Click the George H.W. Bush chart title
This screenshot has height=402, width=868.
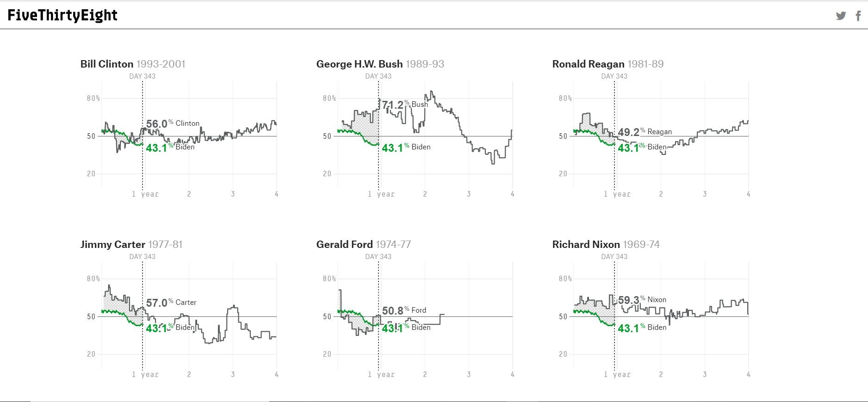click(380, 64)
